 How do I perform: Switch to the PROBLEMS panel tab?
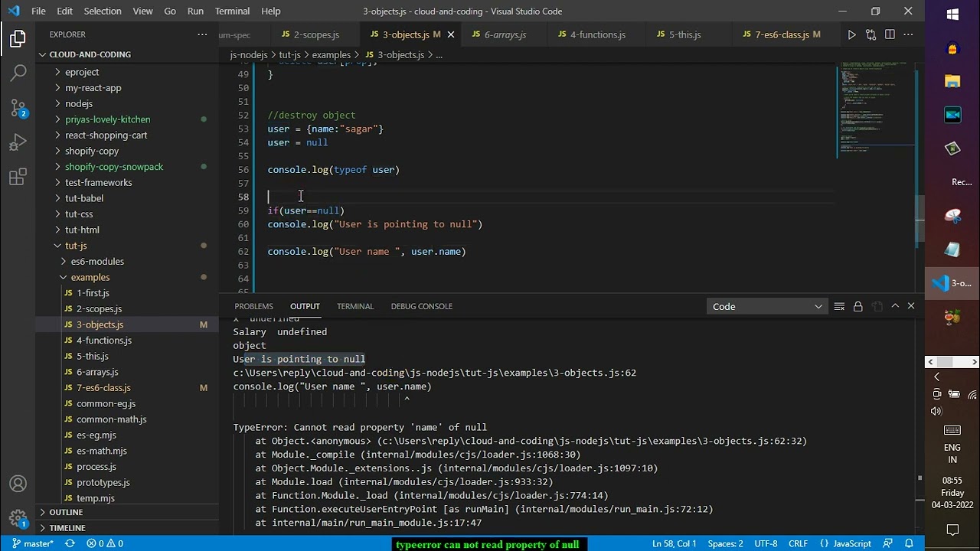click(253, 306)
